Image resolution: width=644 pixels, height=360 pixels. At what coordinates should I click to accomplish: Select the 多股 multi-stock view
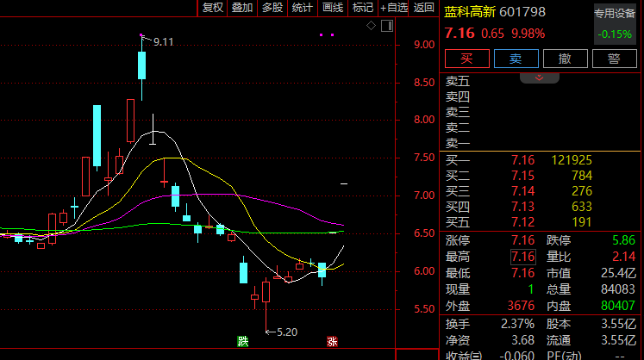272,8
